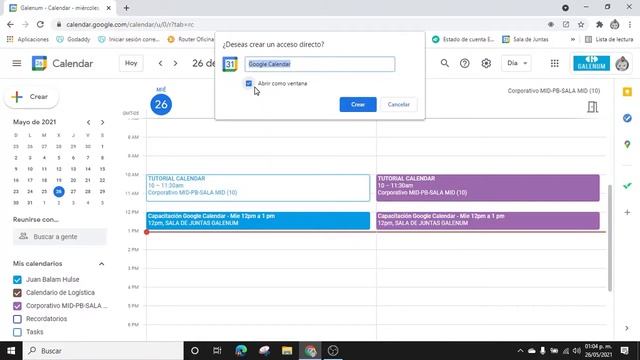Open the help question mark icon
The height and width of the screenshot is (360, 640).
tap(464, 63)
